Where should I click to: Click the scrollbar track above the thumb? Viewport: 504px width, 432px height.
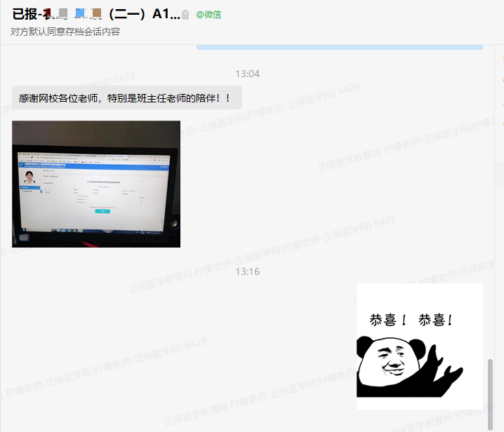(490, 210)
